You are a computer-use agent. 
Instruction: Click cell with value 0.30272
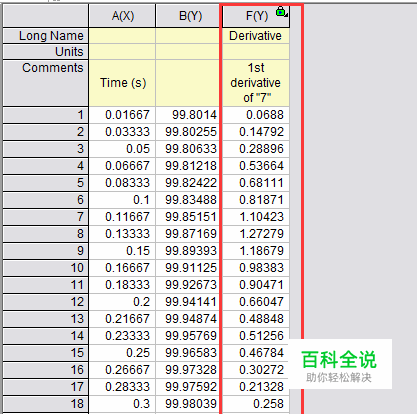point(256,370)
